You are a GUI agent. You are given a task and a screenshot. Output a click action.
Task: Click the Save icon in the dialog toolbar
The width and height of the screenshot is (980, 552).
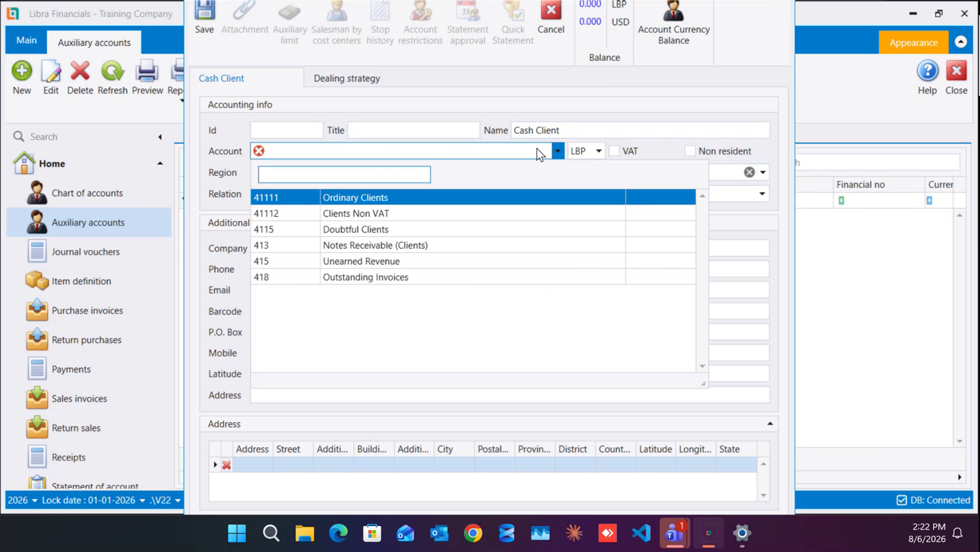[204, 11]
